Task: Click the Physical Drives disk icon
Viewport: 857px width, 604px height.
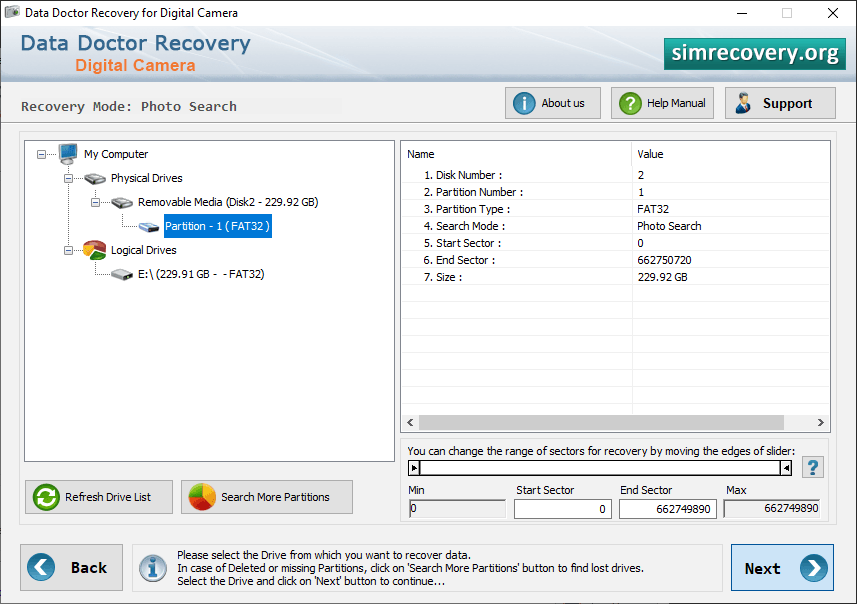Action: pyautogui.click(x=95, y=178)
